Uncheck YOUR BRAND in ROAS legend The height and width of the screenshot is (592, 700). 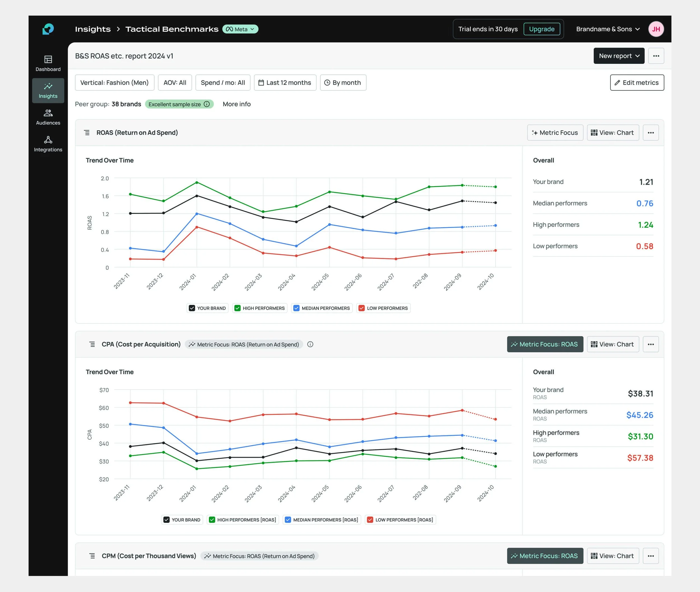tap(192, 308)
